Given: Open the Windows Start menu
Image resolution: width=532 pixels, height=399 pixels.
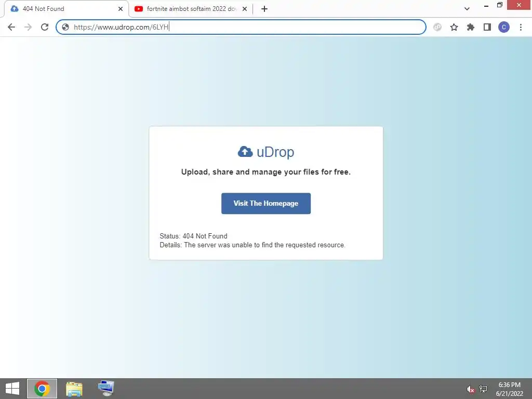Looking at the screenshot, I should coord(12,389).
